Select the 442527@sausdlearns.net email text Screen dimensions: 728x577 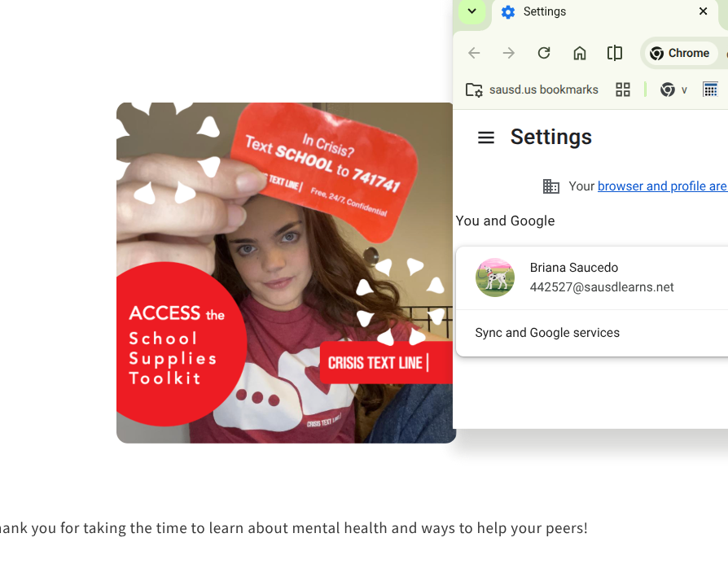602,287
